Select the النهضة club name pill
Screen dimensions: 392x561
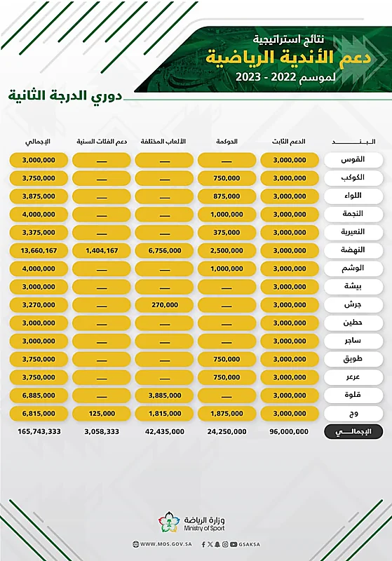353,250
